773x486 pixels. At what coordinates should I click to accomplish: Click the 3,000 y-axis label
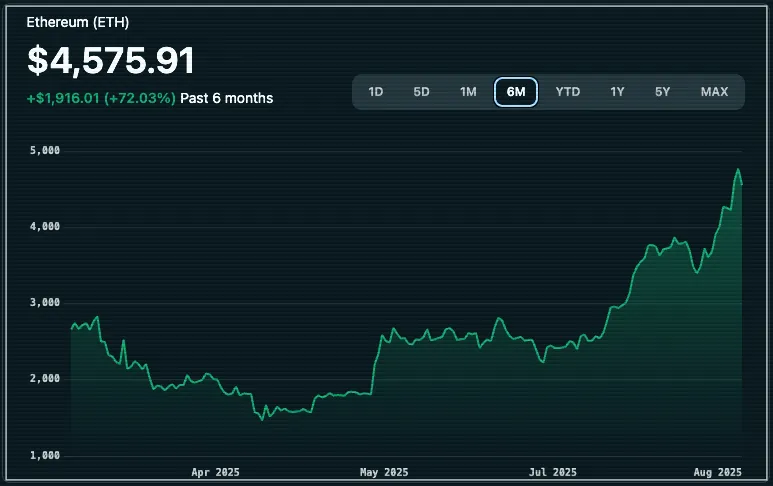[x=45, y=302]
